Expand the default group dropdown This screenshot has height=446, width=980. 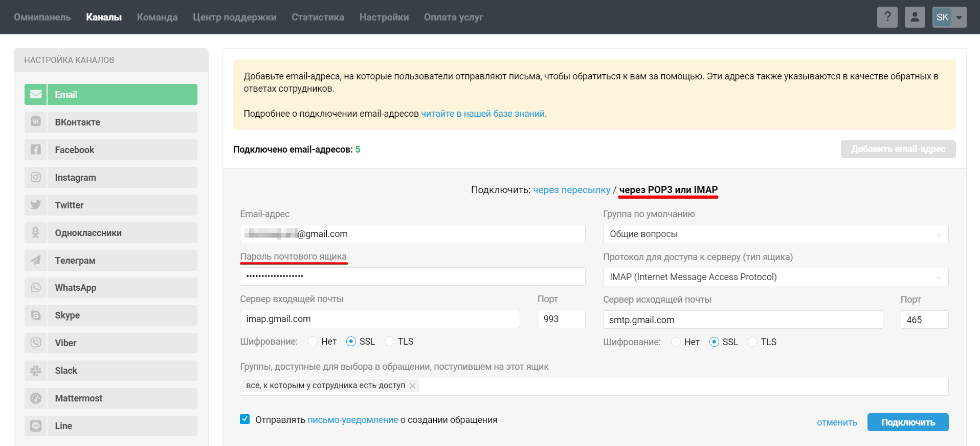pyautogui.click(x=775, y=234)
